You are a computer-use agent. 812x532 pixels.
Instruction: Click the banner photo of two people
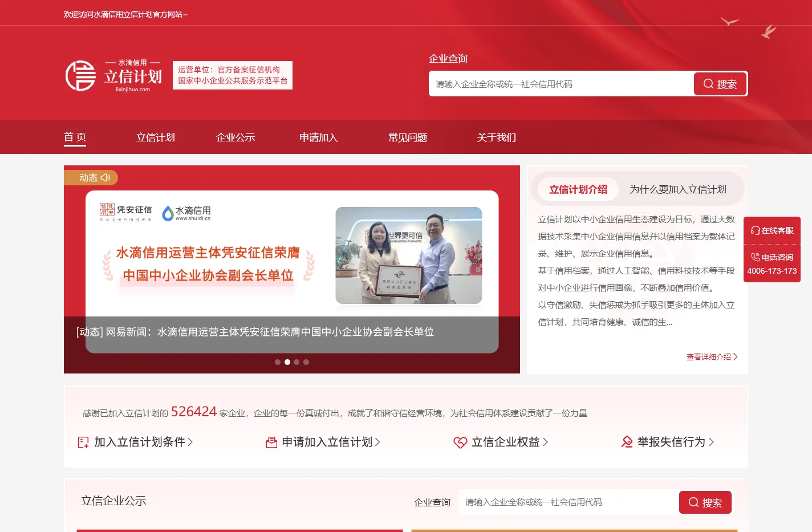pyautogui.click(x=409, y=255)
